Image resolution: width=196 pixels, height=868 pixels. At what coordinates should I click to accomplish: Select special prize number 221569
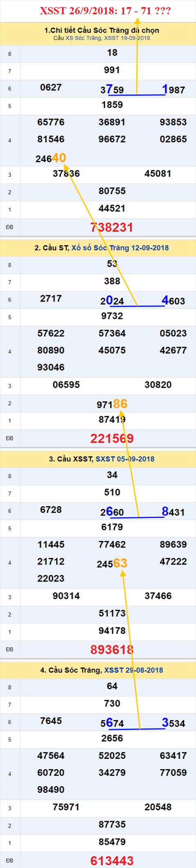[x=112, y=439]
